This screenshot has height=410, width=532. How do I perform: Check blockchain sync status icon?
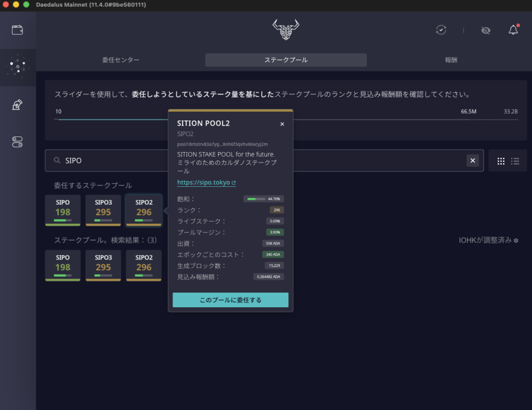(x=441, y=30)
